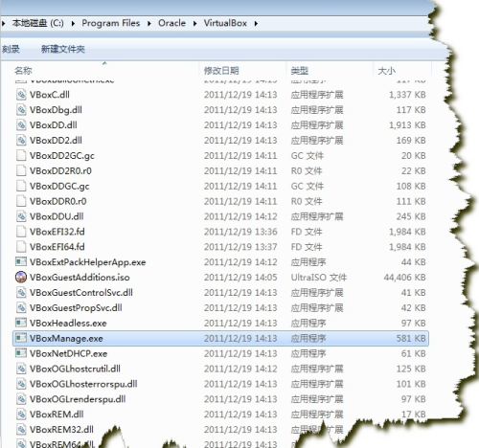Viewport: 479px width, 448px height.
Task: Click the blank icon of VBoxDDGC.gc
Action: coord(21,186)
